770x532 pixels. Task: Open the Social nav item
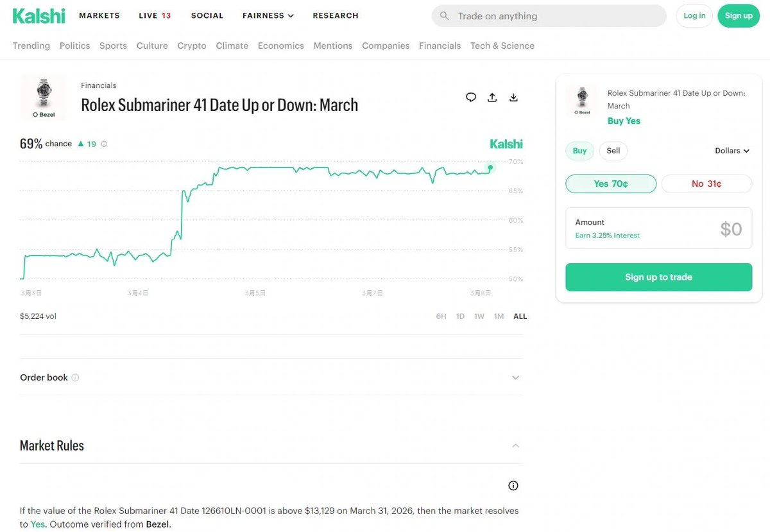pos(207,15)
